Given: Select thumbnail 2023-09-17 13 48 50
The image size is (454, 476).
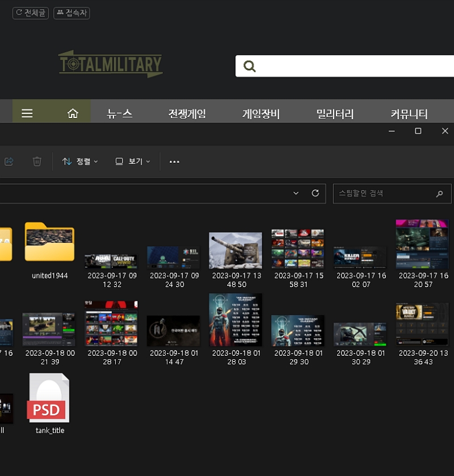Looking at the screenshot, I should click(x=236, y=250).
